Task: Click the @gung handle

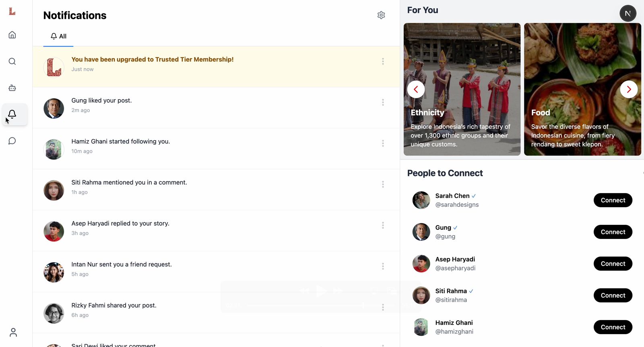Action: (445, 237)
